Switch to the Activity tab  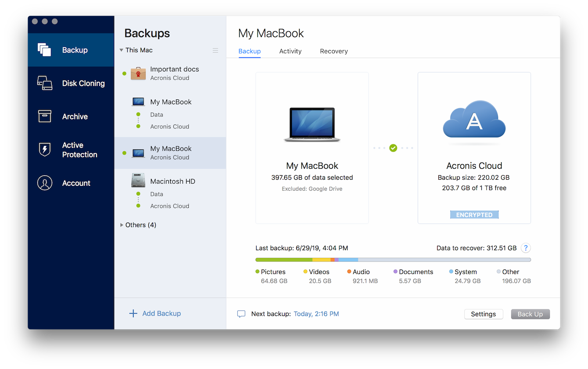tap(290, 51)
